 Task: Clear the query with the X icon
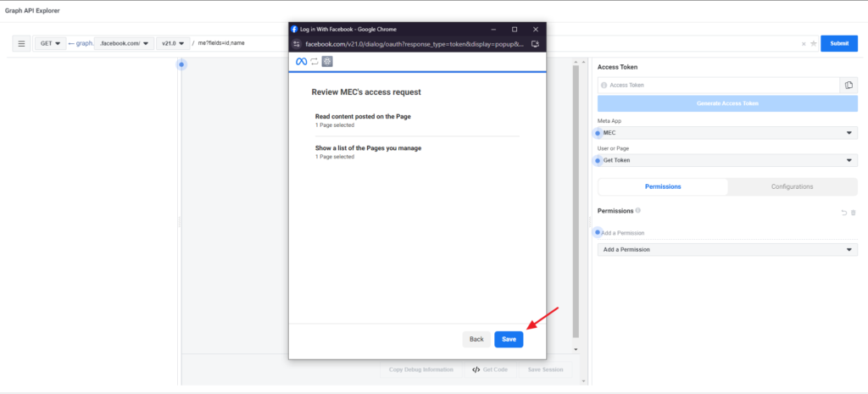click(804, 43)
